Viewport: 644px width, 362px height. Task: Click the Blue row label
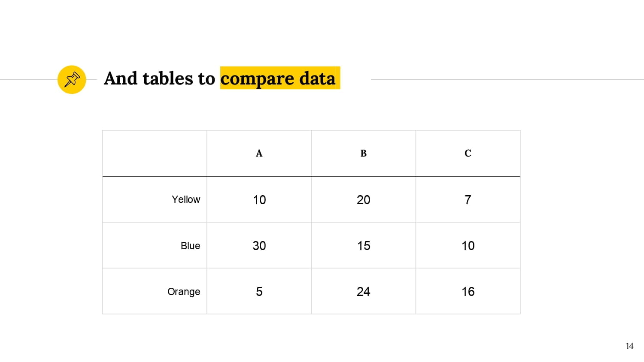tap(190, 246)
